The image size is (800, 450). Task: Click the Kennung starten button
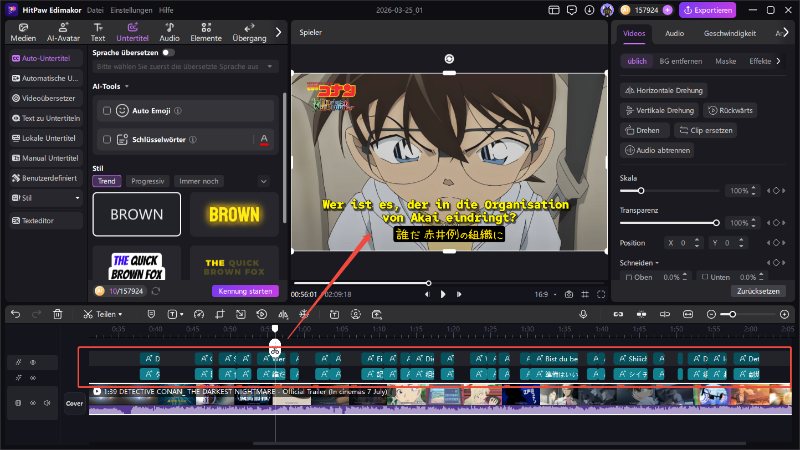244,291
